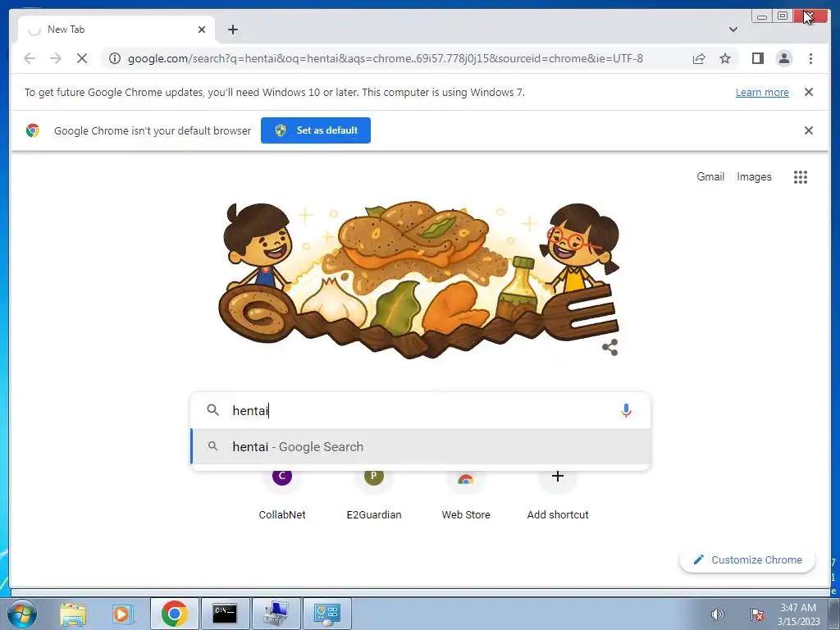Switch to Chrome in the taskbar
Screen dimensions: 840x630
pyautogui.click(x=175, y=614)
